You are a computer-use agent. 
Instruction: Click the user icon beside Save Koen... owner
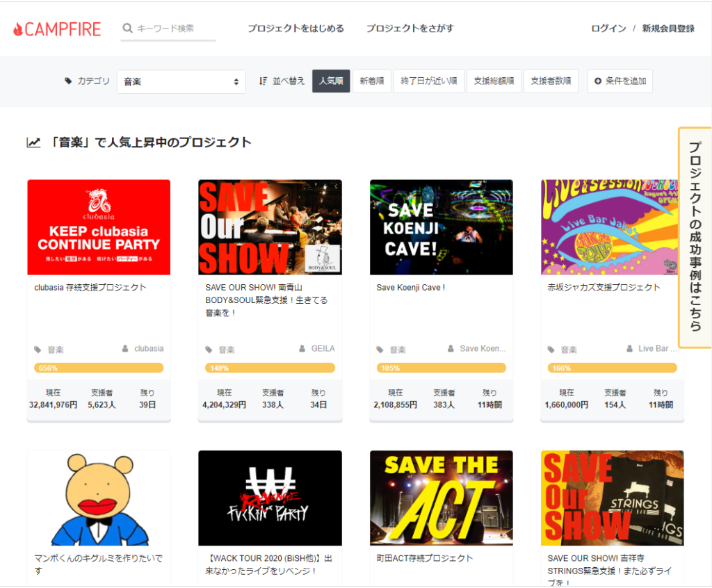[x=451, y=349]
